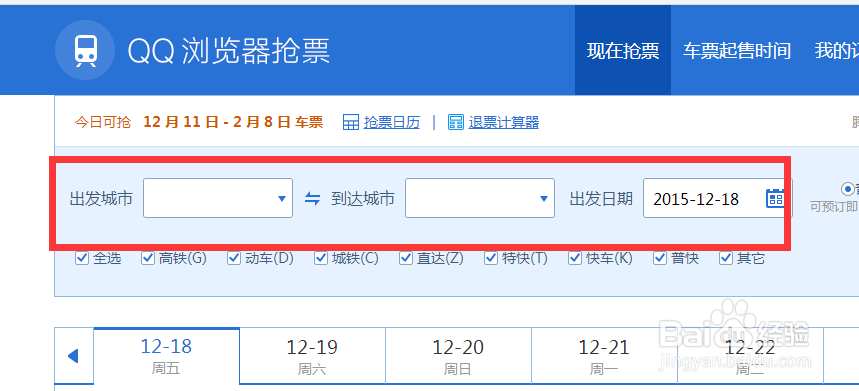Click the train logo icon

(85, 50)
